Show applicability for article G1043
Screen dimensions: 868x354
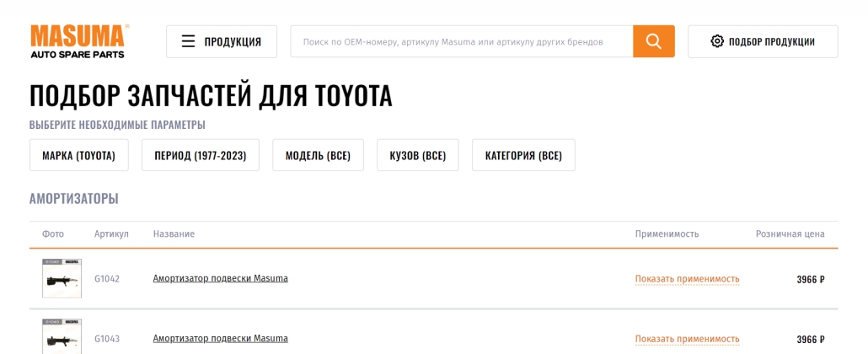point(687,339)
